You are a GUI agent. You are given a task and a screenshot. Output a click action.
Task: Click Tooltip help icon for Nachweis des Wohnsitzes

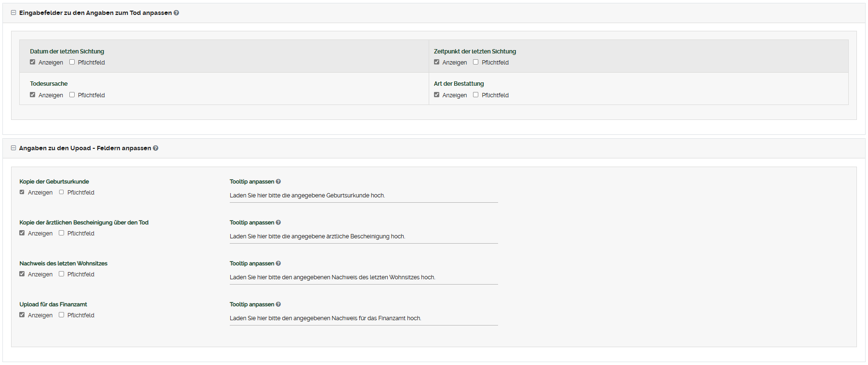pos(278,263)
